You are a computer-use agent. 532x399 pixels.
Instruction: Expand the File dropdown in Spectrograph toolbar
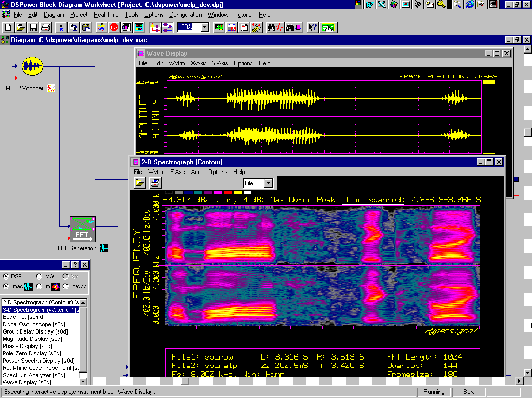point(268,183)
